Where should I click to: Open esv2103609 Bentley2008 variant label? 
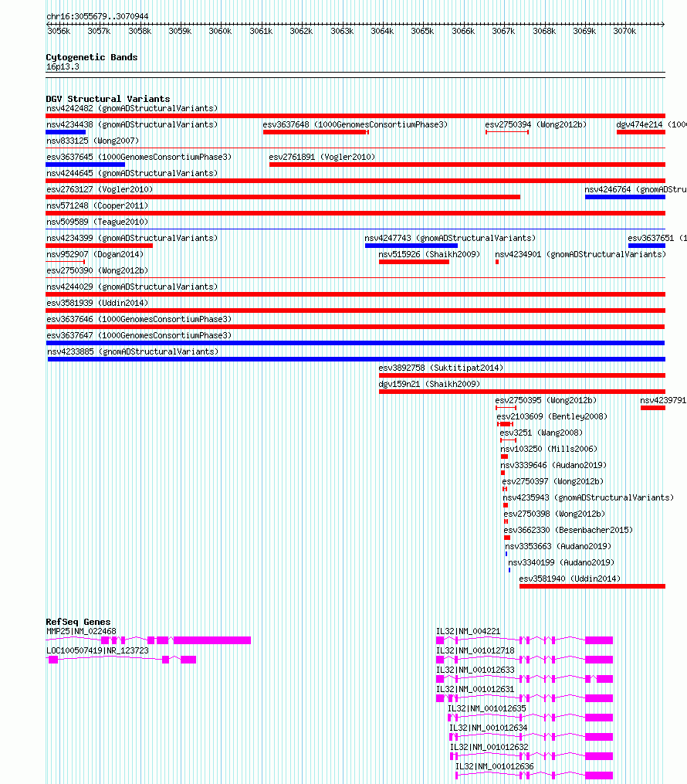pos(552,416)
